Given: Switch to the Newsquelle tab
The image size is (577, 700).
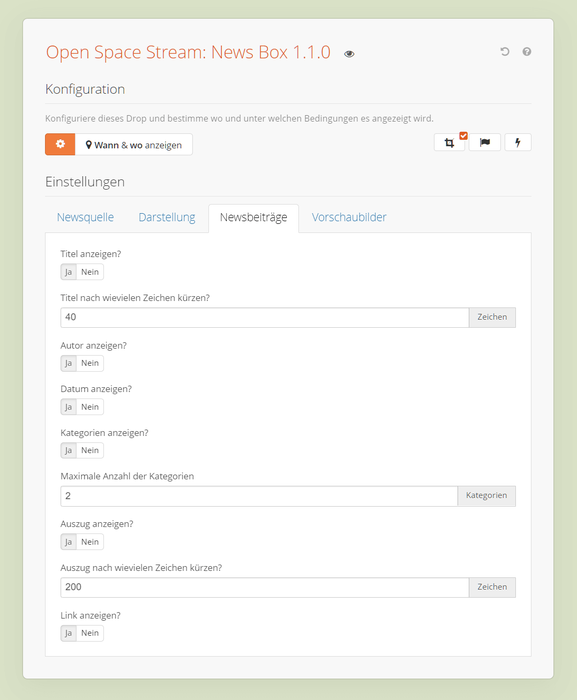Looking at the screenshot, I should click(x=85, y=217).
